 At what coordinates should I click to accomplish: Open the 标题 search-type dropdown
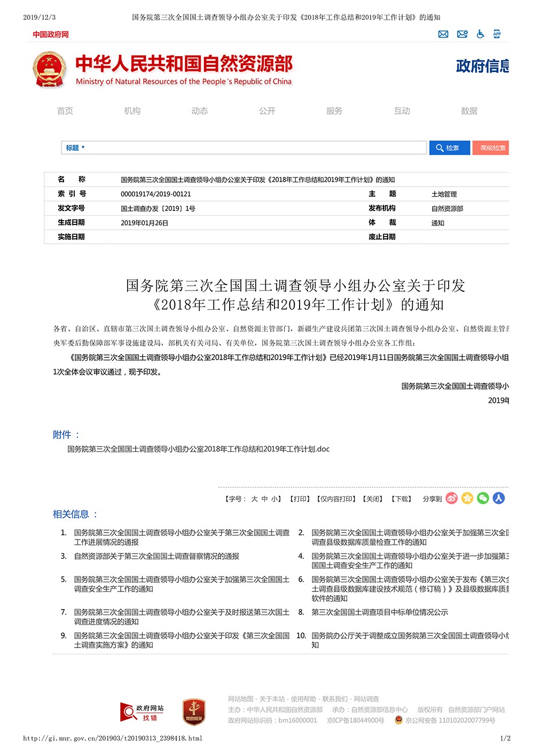[x=75, y=148]
